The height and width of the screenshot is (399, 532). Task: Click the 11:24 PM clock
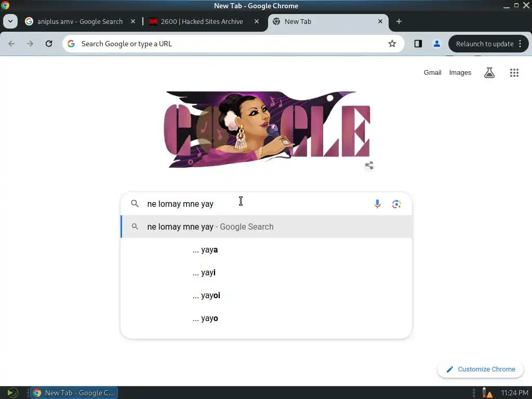click(x=514, y=393)
